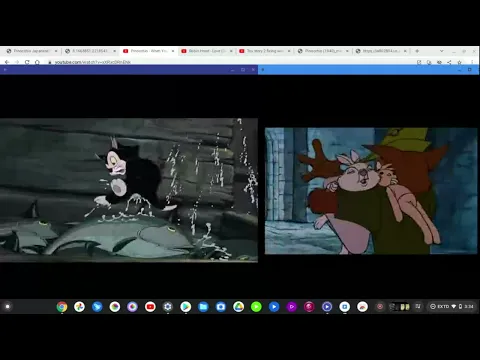
Task: Open the magenta circle shelf app
Action: click(x=309, y=307)
